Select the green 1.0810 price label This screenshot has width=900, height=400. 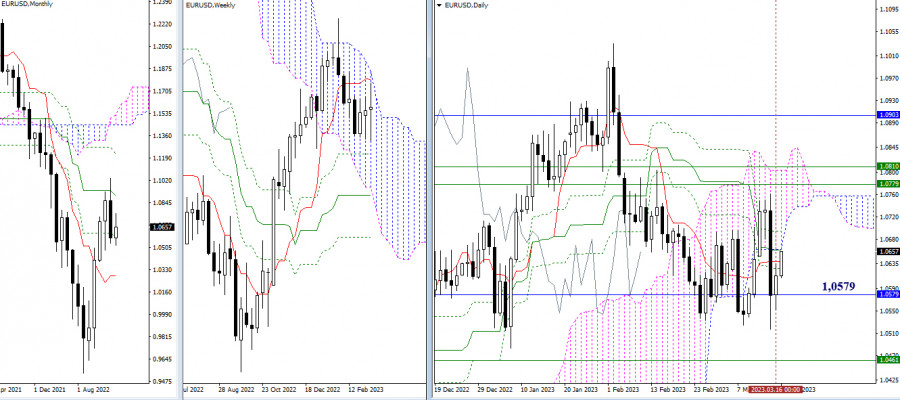click(x=885, y=166)
